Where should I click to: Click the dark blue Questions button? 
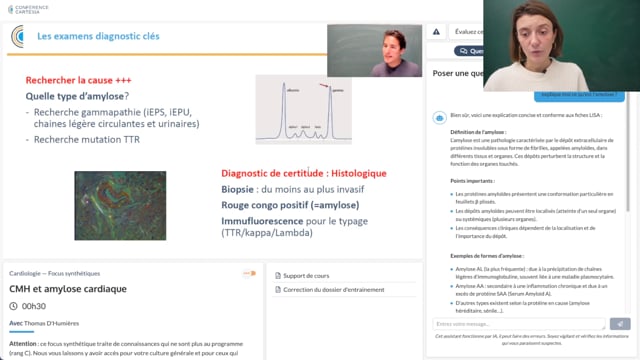pos(469,51)
